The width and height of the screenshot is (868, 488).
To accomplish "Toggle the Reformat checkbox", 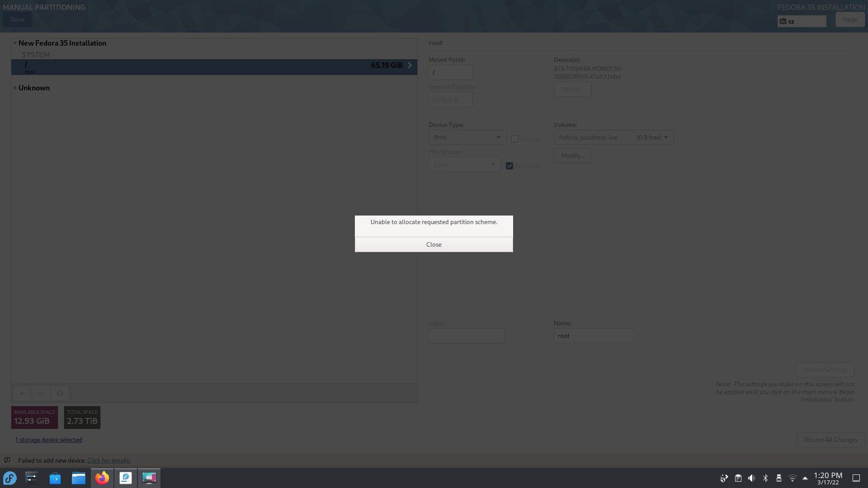I will 509,166.
